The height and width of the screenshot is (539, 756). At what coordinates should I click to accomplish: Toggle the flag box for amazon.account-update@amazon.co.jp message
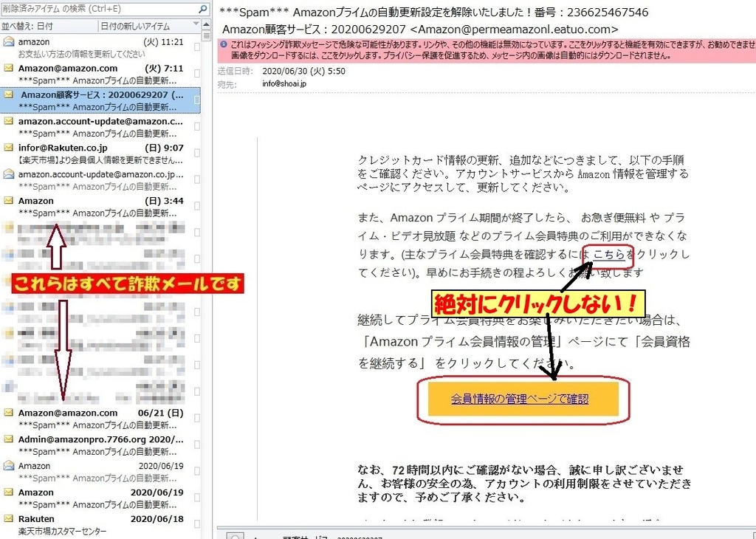[x=196, y=179]
